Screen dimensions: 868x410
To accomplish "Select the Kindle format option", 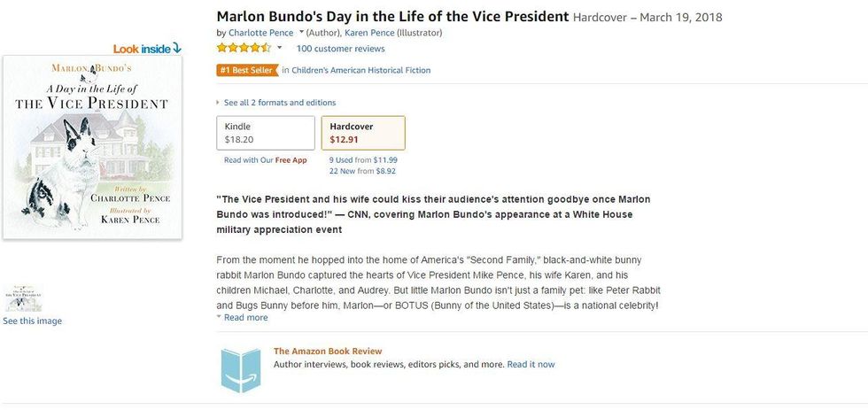I will [x=266, y=133].
